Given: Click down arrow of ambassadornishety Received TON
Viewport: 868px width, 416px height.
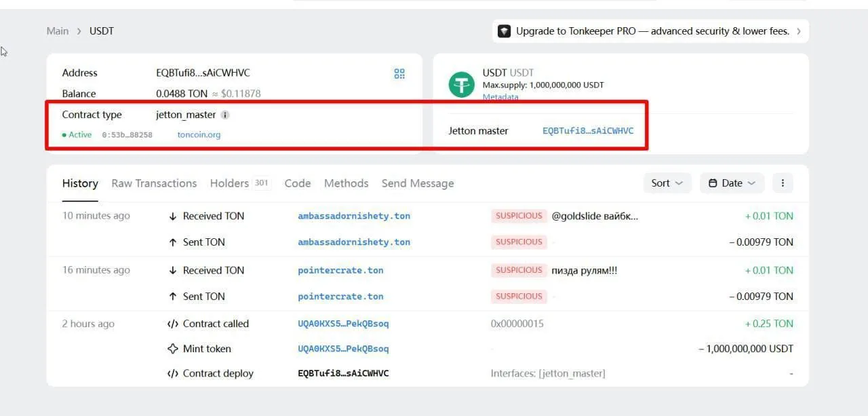Looking at the screenshot, I should click(x=172, y=216).
